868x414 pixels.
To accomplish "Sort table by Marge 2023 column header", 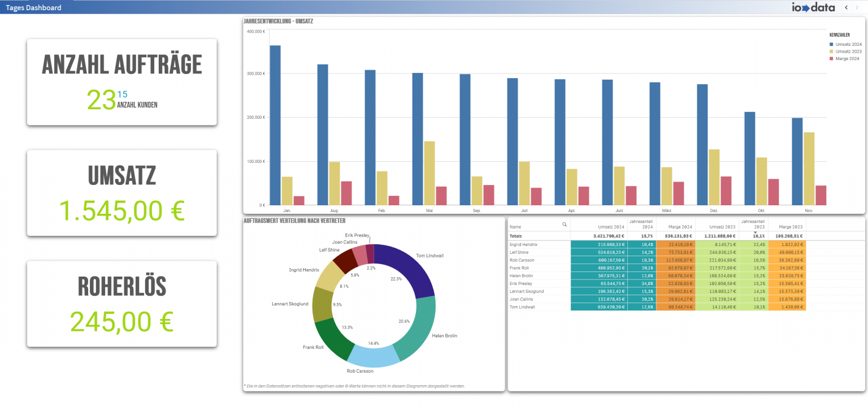I will pos(791,226).
